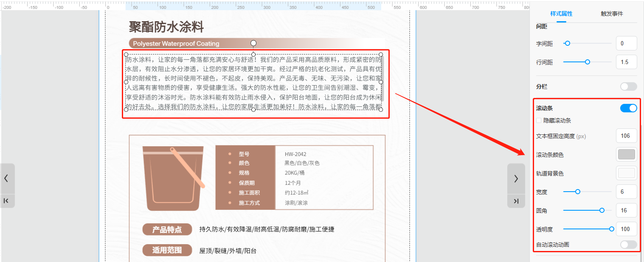This screenshot has height=262, width=644.
Task: Switch to 样式属性 tab
Action: pyautogui.click(x=561, y=14)
